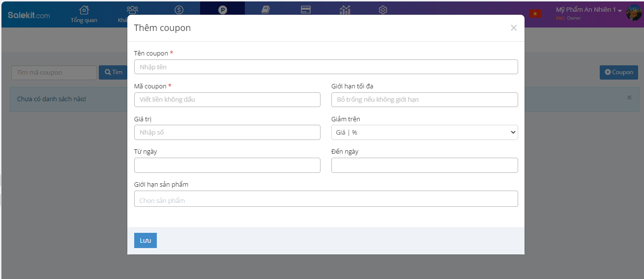Click the customers group icon in navbar

[132, 10]
